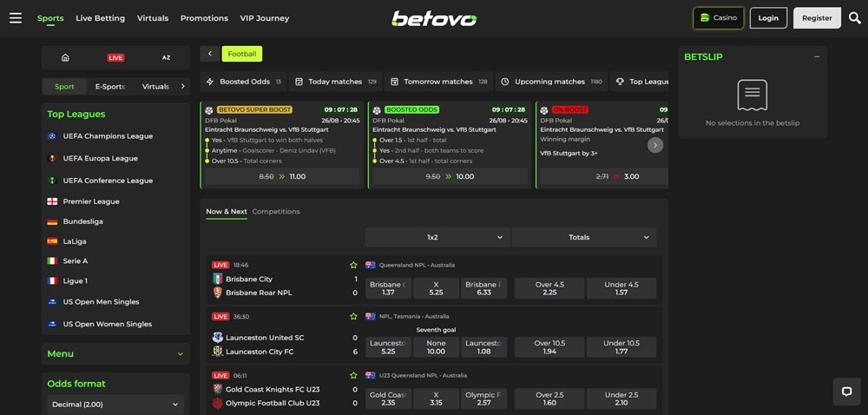Screen dimensions: 868x415
Task: Open the hamburger menu
Action: pyautogui.click(x=16, y=18)
